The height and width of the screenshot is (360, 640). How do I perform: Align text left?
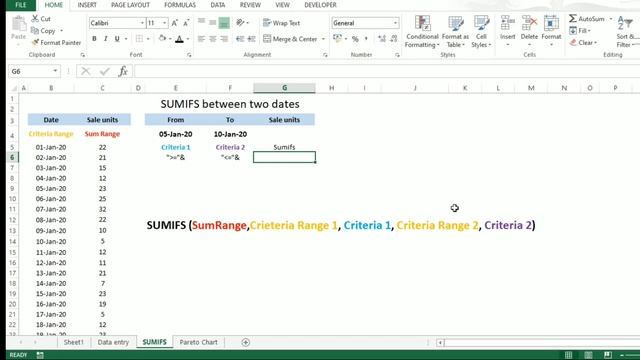pyautogui.click(x=201, y=39)
